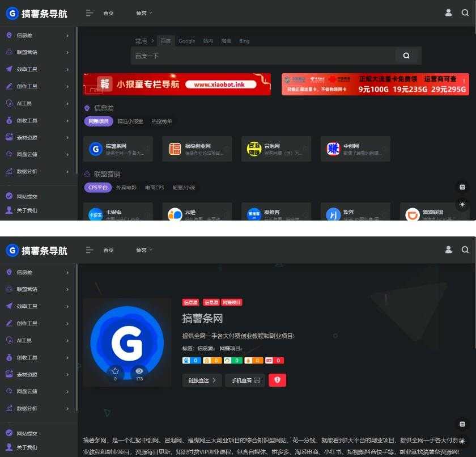This screenshot has height=457, width=476.
Task: Open the floating widget panel icon on right edge
Action: (x=462, y=187)
